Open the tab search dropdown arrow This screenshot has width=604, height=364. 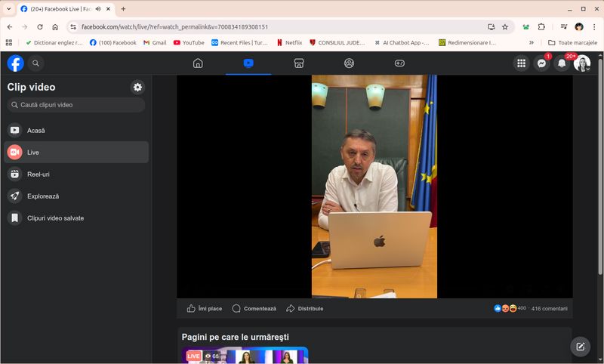click(x=8, y=9)
